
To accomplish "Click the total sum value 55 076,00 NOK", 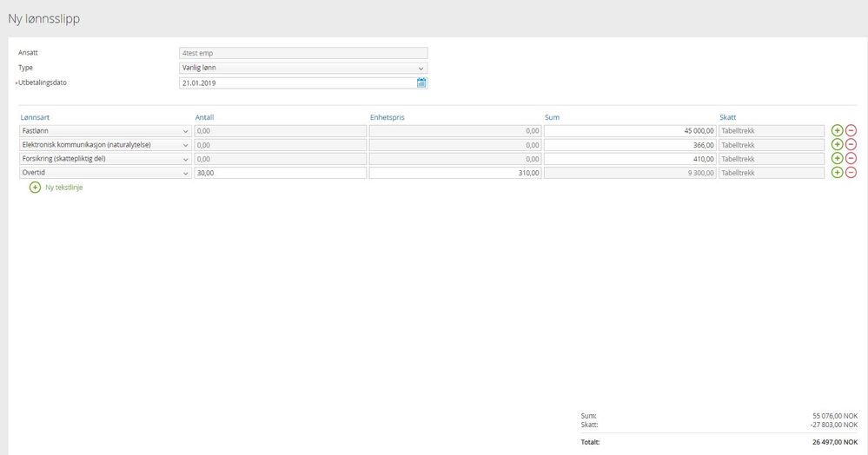I will coord(835,416).
